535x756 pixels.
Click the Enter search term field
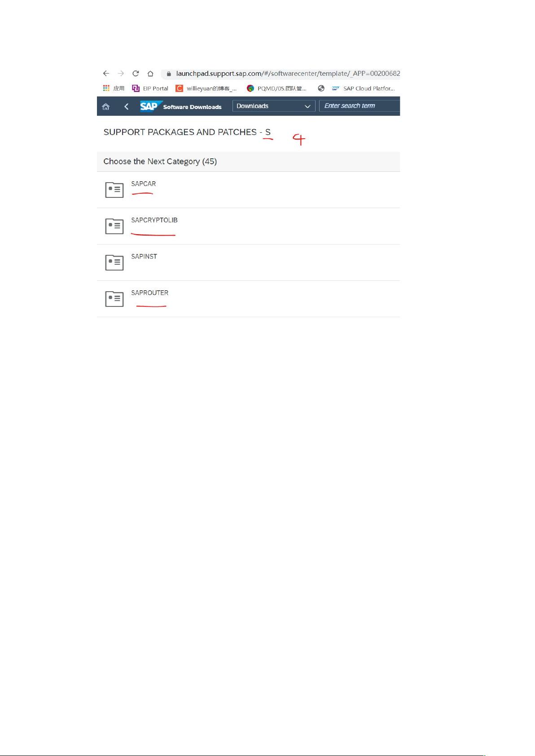(360, 106)
